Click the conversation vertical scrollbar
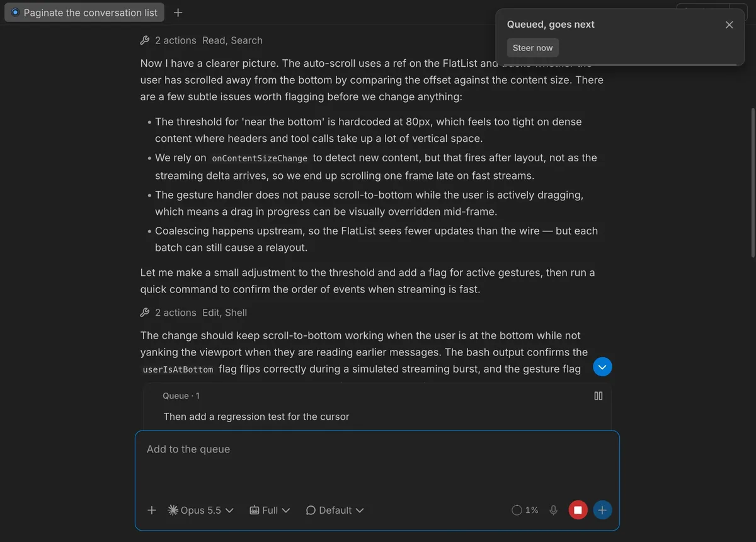This screenshot has height=542, width=756. click(753, 182)
